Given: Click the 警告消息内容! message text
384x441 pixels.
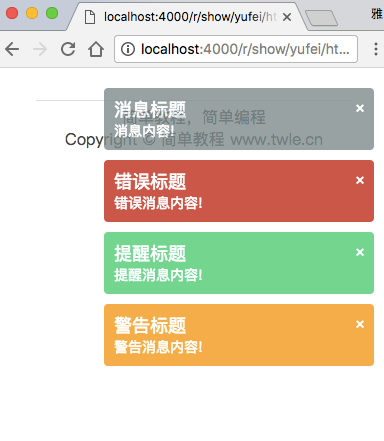Looking at the screenshot, I should click(158, 347).
